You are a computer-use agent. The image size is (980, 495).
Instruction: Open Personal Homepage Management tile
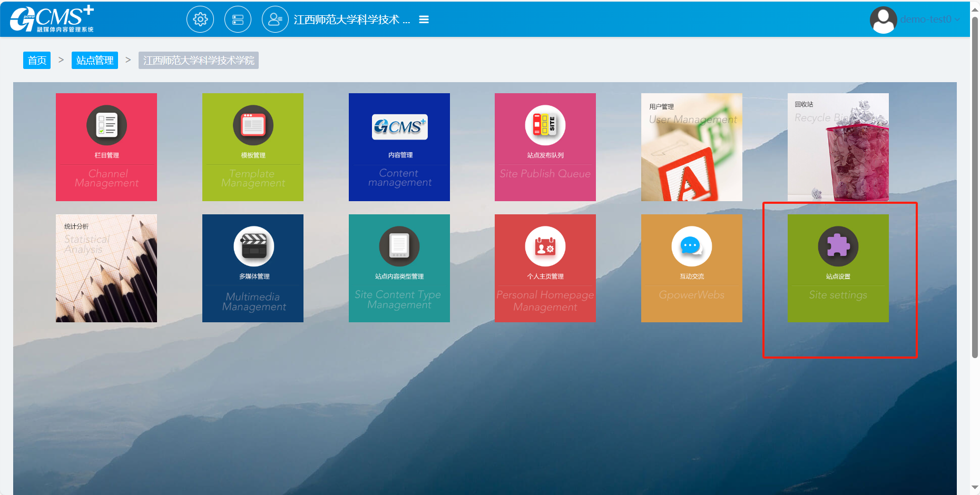coord(545,268)
